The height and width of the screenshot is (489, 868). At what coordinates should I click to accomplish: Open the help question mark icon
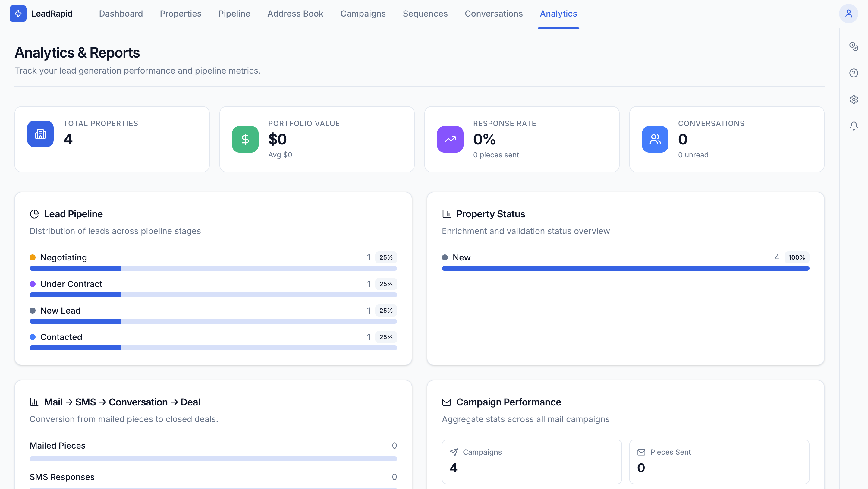pos(853,73)
